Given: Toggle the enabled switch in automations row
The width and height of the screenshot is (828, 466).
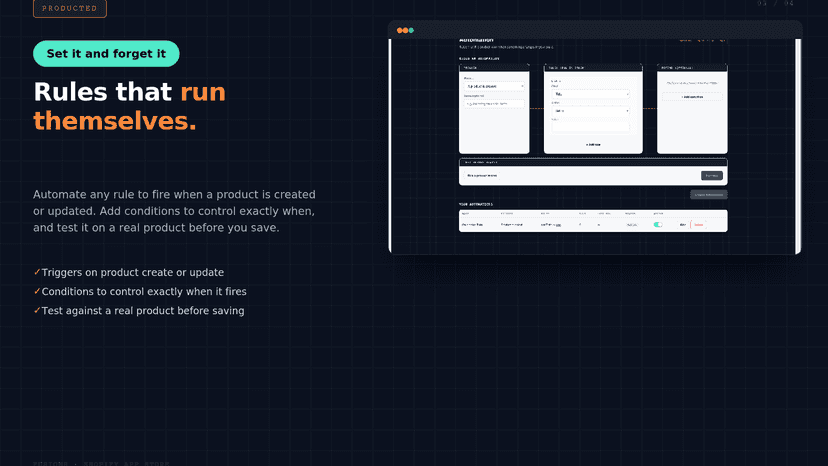Looking at the screenshot, I should click(x=657, y=225).
